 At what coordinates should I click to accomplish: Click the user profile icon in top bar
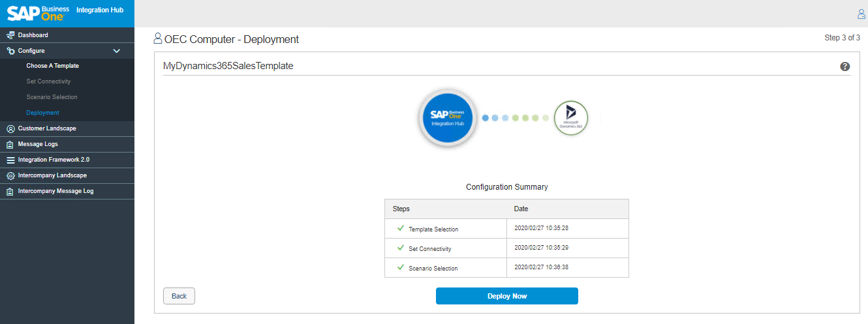click(861, 14)
